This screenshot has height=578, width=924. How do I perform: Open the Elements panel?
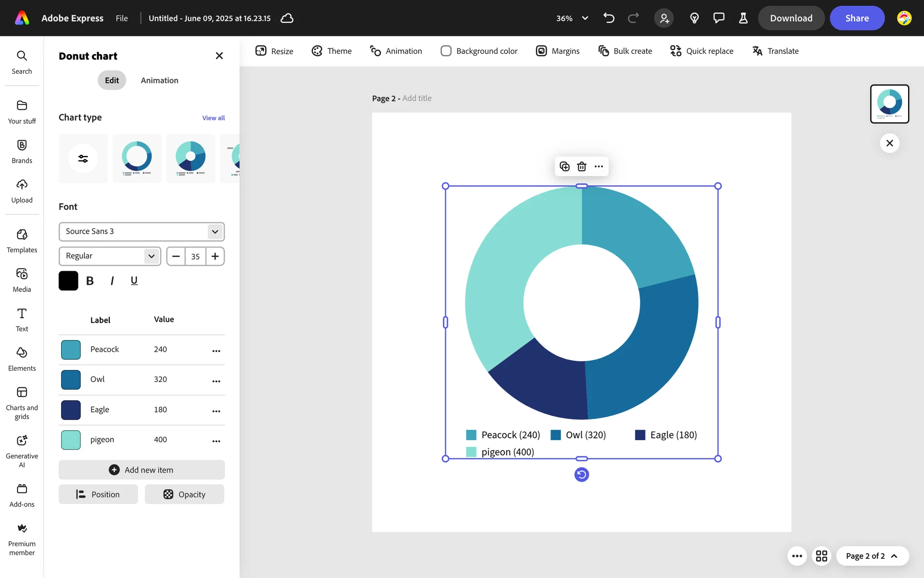point(22,359)
